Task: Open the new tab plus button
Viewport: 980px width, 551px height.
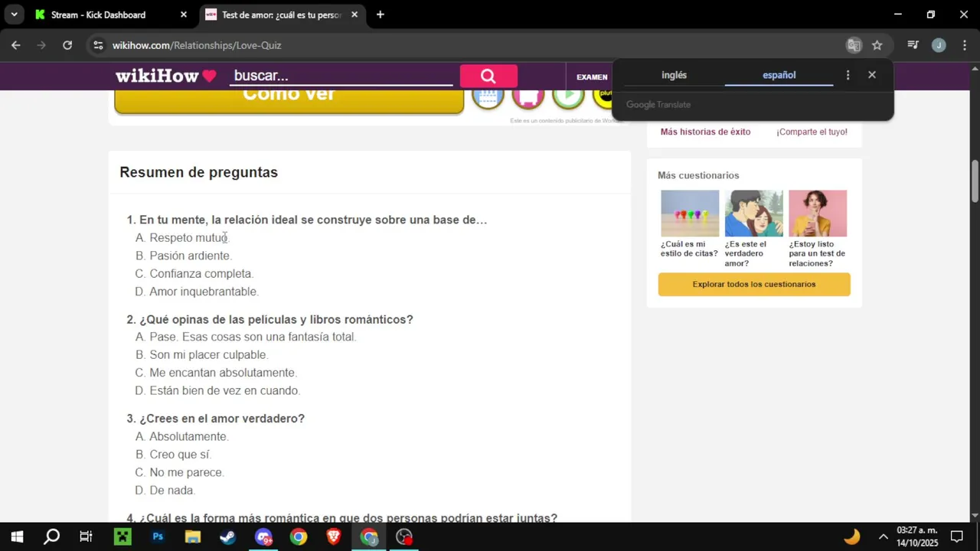Action: [x=380, y=15]
